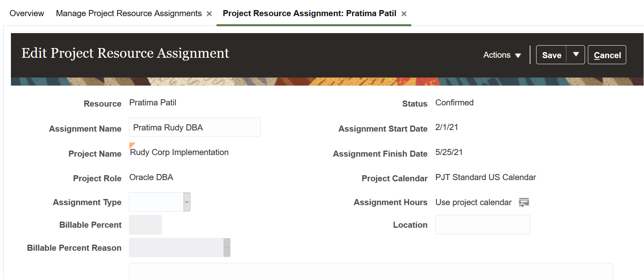Click the Billable Percent field

tap(145, 224)
